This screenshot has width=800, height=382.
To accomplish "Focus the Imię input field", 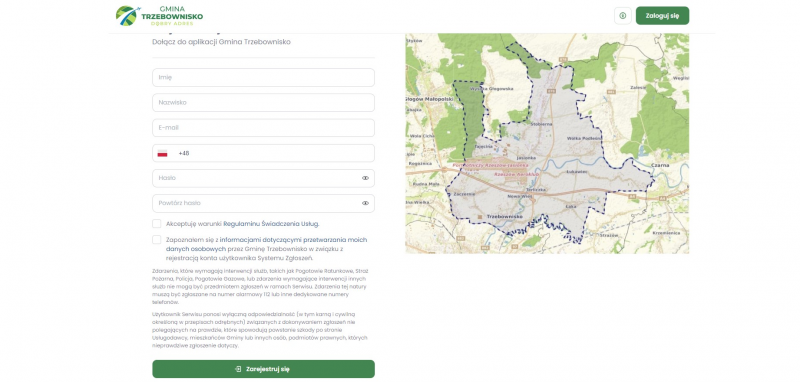I will click(x=263, y=78).
